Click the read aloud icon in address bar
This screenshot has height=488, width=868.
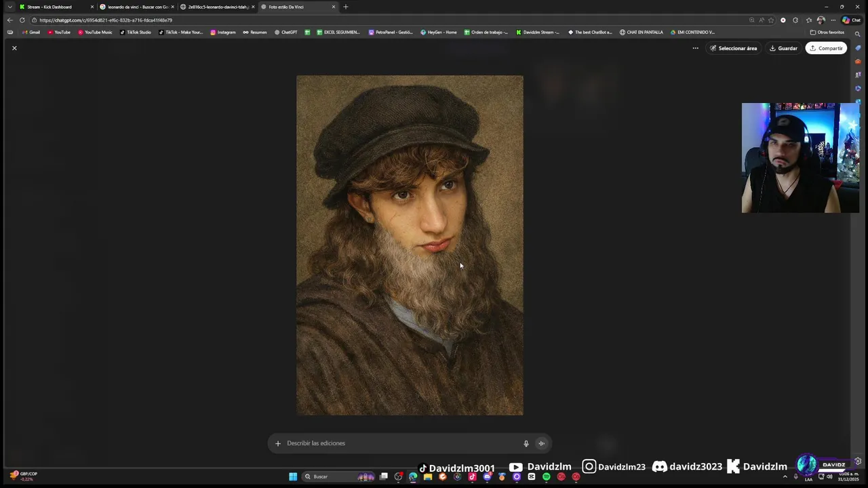pos(762,20)
